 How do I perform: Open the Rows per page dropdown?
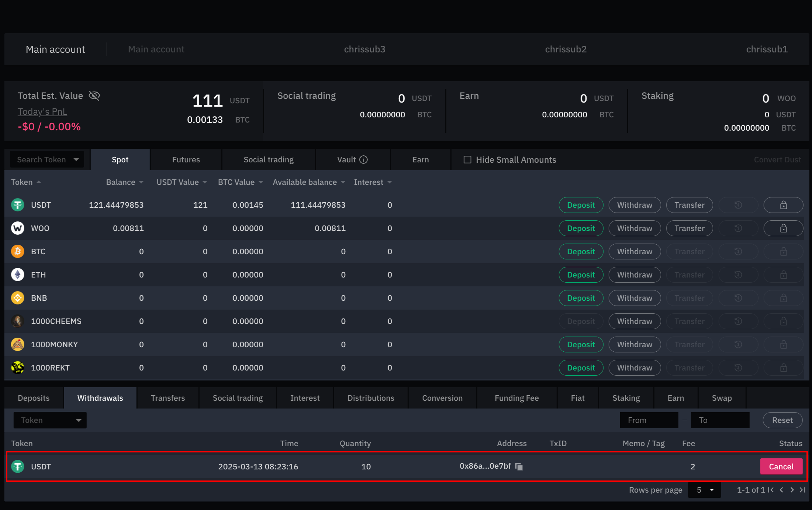704,490
